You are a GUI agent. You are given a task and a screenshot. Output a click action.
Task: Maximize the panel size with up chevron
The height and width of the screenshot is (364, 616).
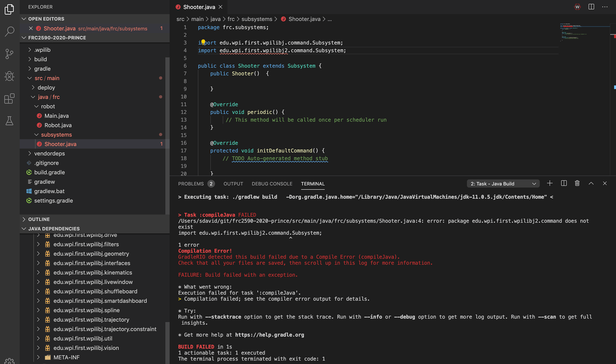coord(591,183)
